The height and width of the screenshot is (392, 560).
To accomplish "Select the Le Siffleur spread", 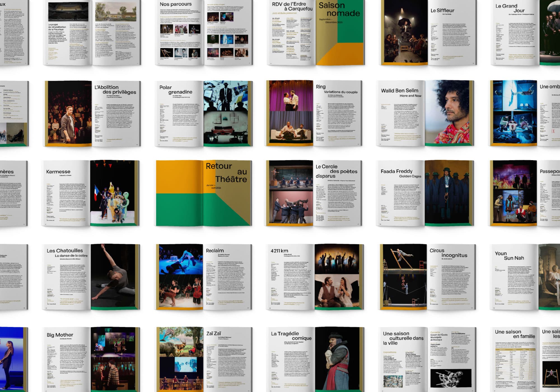I will click(x=428, y=32).
